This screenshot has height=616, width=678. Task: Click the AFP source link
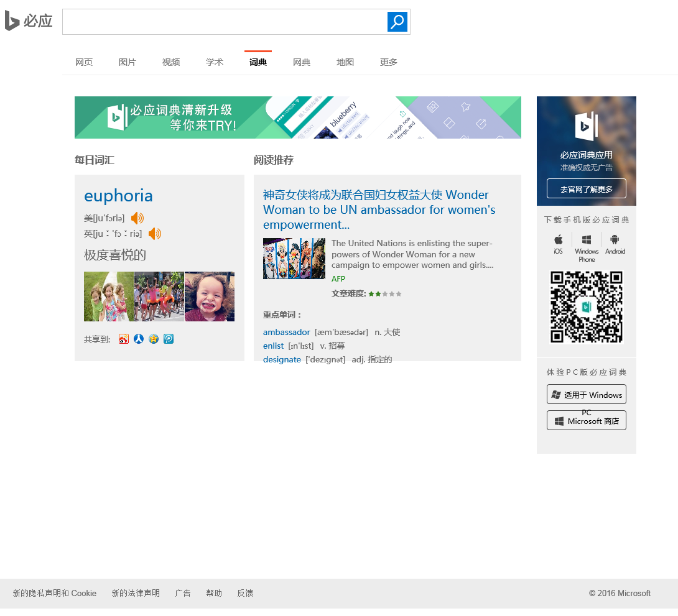[338, 279]
